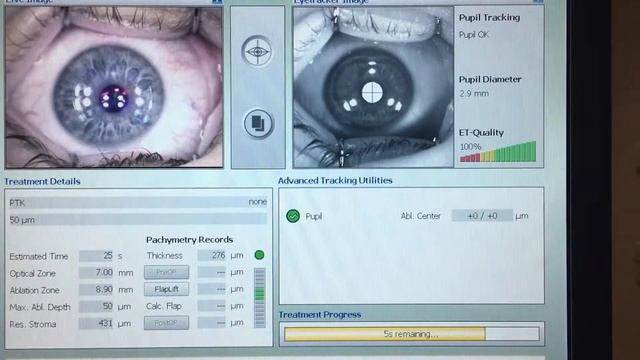Click the green pachymetry thickness indicator dot

259,255
